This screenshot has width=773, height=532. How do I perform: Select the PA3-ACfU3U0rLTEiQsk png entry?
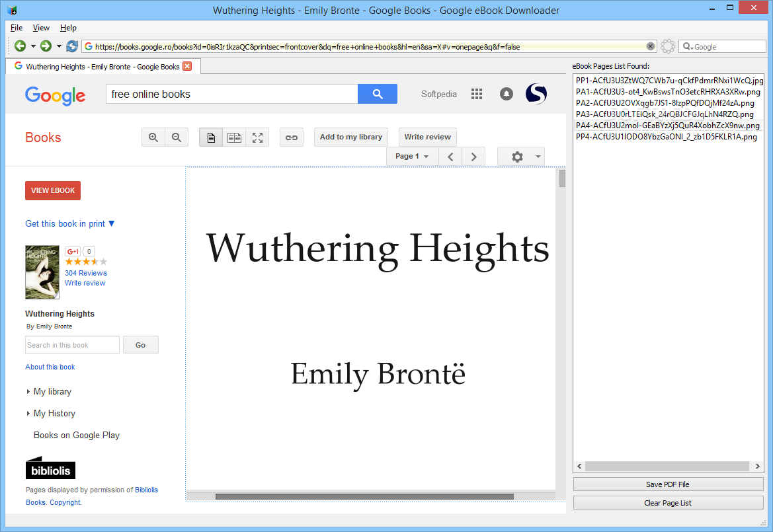(x=669, y=114)
